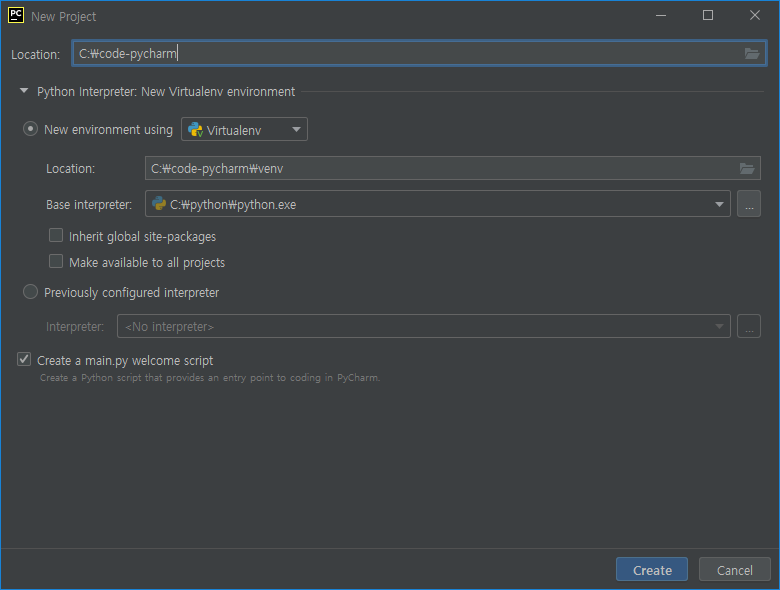Click the Python Interpreter: New Virtualenv environment label
780x590 pixels.
click(166, 92)
